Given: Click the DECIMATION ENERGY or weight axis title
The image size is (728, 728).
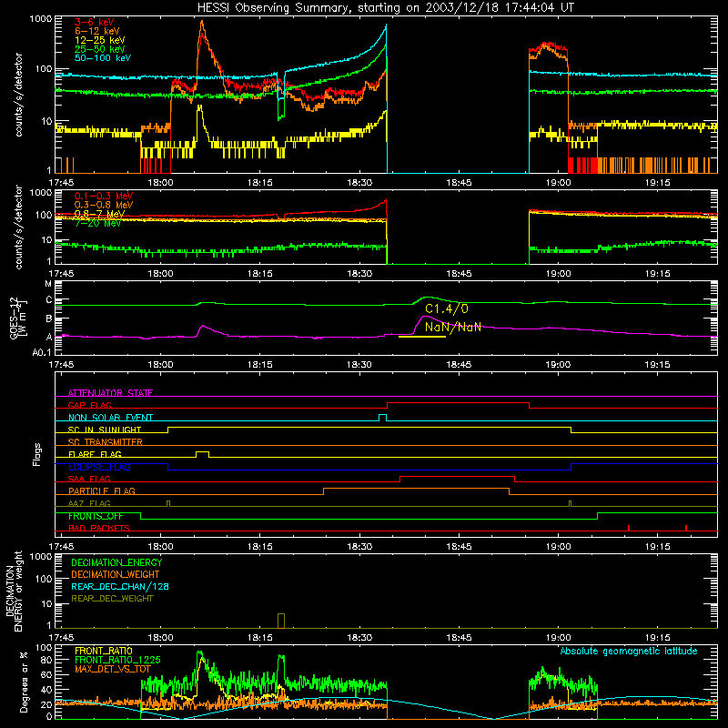Looking at the screenshot, I should (x=14, y=591).
